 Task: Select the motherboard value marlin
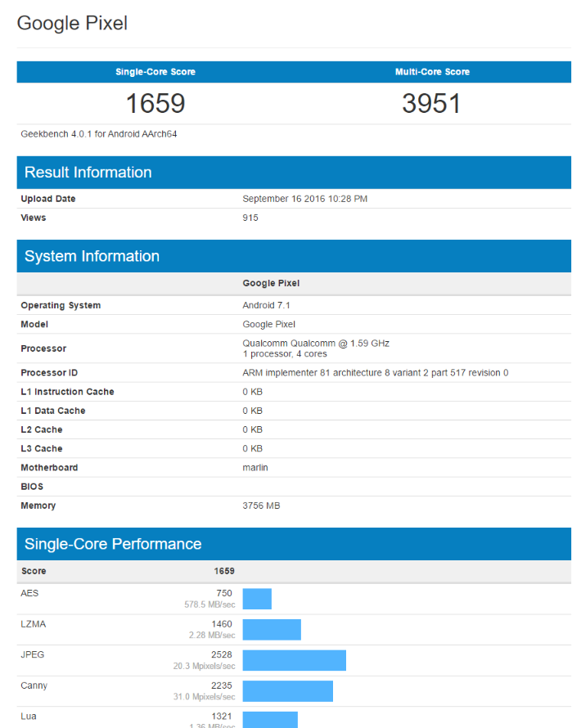click(x=255, y=468)
